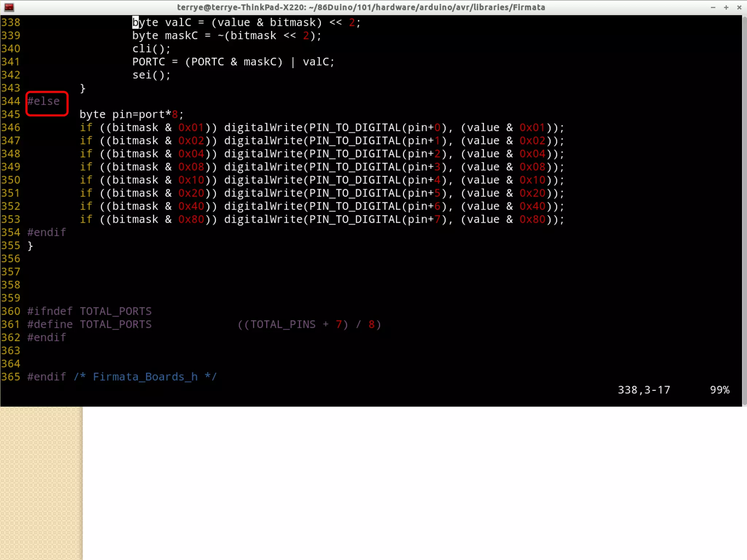The height and width of the screenshot is (560, 747).
Task: Click the 99% file position indicator
Action: 719,390
